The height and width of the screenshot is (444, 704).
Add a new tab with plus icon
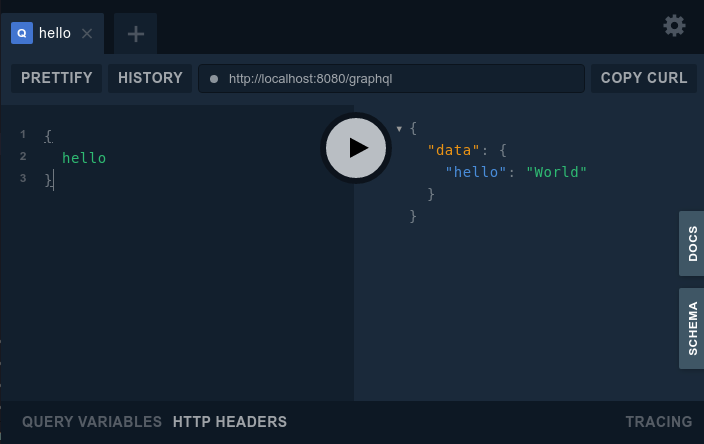point(136,34)
